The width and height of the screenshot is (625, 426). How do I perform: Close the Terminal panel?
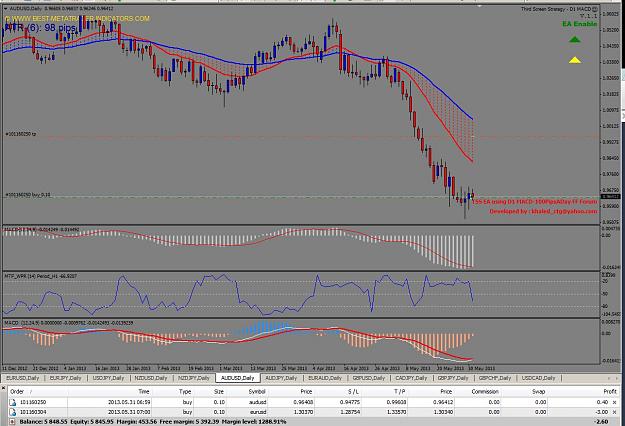point(2,387)
